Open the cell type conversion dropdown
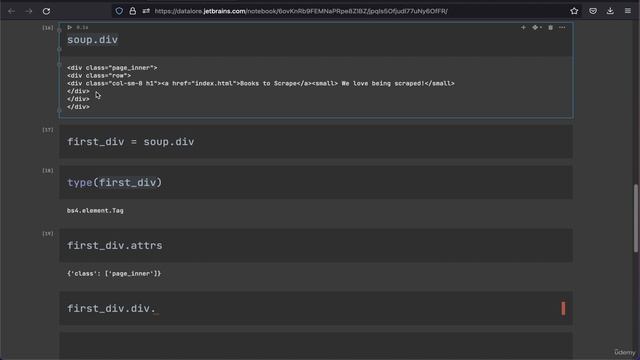 [x=537, y=27]
